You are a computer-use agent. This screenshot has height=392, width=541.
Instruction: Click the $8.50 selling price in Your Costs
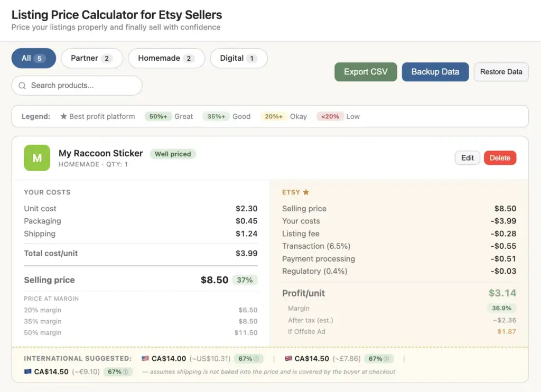(214, 280)
